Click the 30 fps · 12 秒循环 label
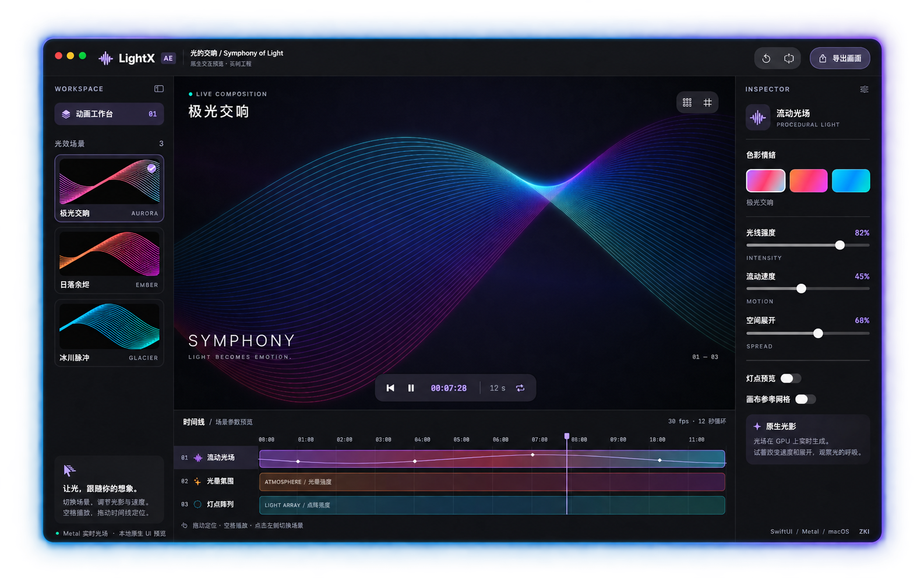 [697, 421]
